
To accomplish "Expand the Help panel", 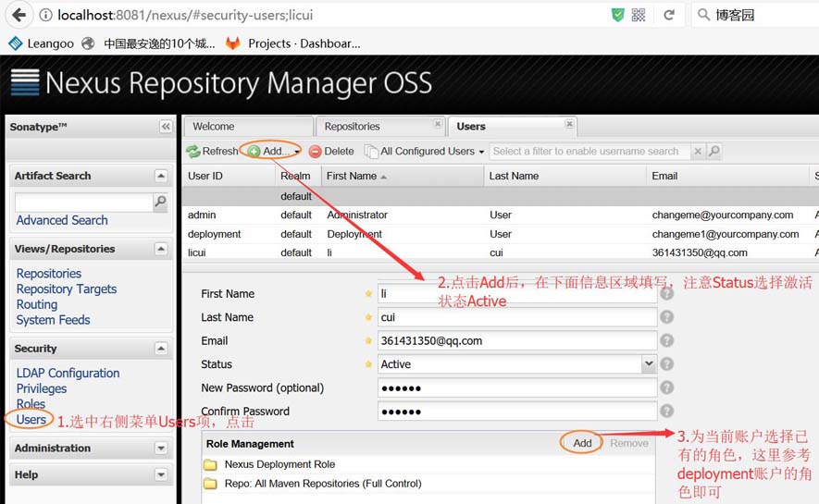I will [x=161, y=474].
